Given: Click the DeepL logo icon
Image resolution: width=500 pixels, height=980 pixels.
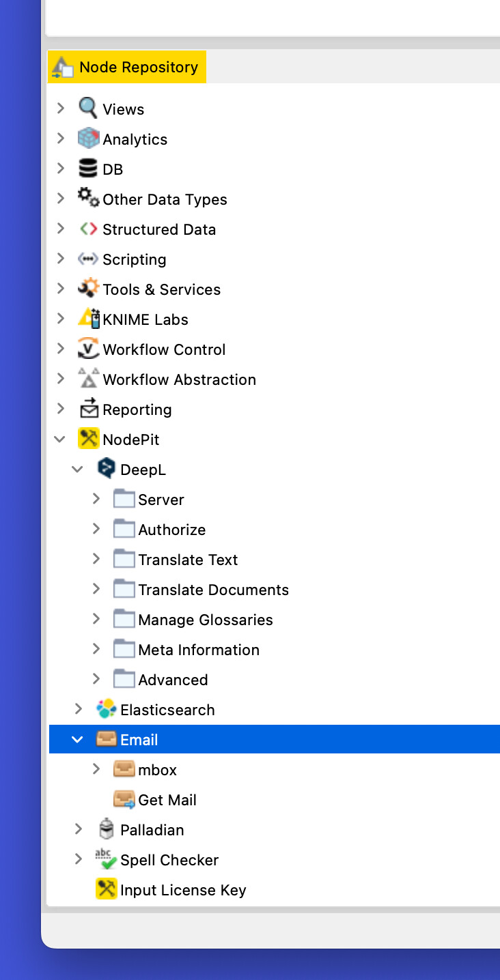Looking at the screenshot, I should (106, 468).
